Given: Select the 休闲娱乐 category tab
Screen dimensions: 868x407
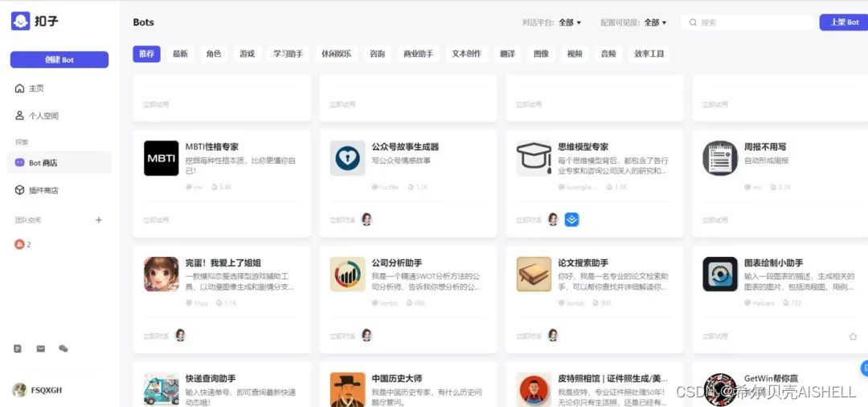Looking at the screenshot, I should pyautogui.click(x=337, y=55).
